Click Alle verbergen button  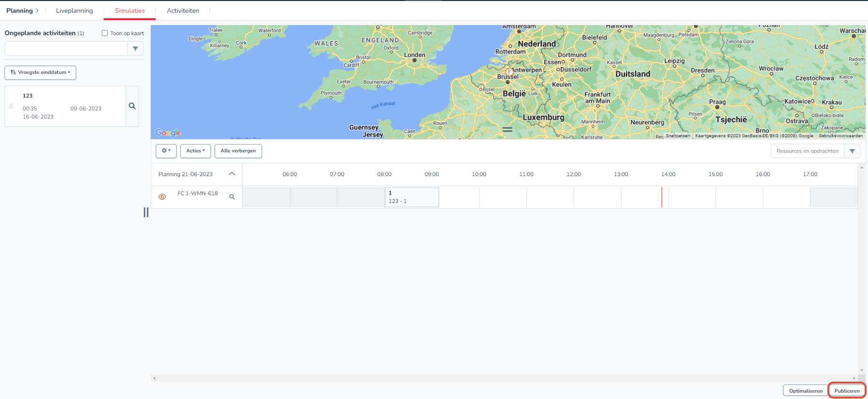[x=238, y=151]
